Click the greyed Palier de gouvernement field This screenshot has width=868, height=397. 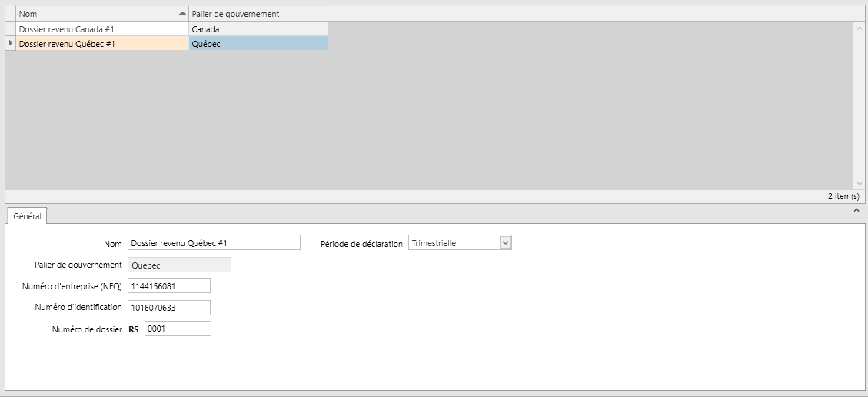(179, 265)
